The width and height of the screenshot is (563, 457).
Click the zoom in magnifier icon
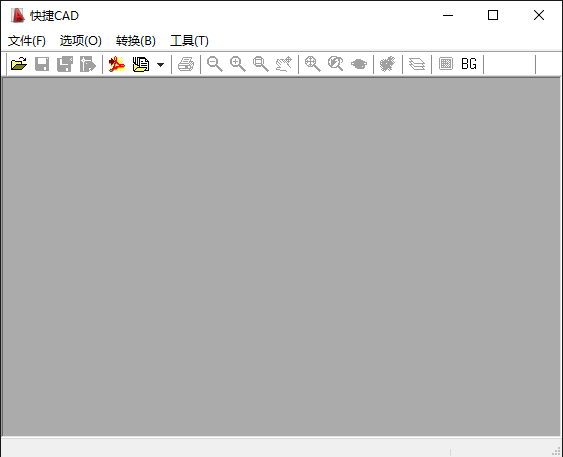(x=238, y=64)
